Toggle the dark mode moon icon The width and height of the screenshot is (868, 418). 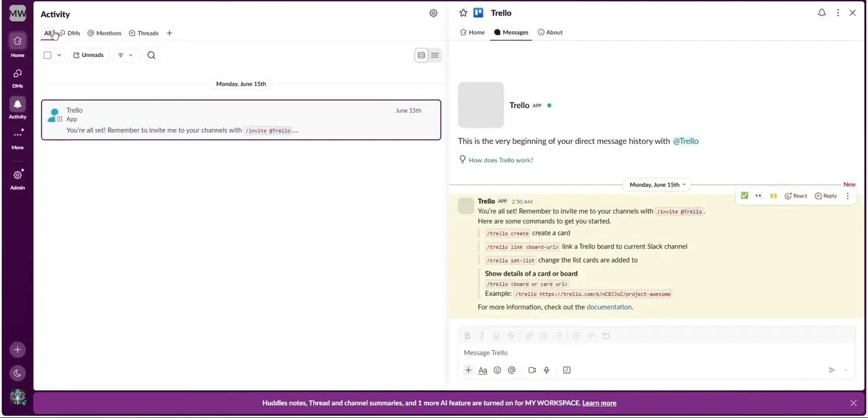(18, 373)
